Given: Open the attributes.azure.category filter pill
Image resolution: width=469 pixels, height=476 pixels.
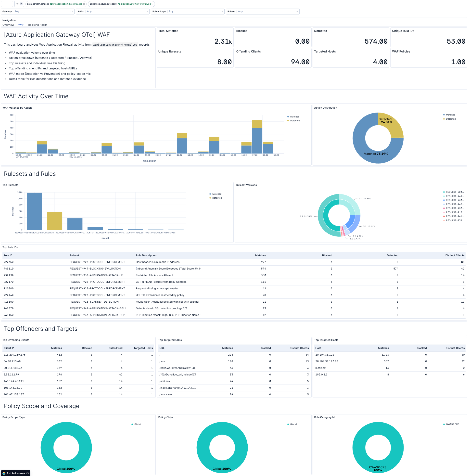Looking at the screenshot, I should [120, 4].
